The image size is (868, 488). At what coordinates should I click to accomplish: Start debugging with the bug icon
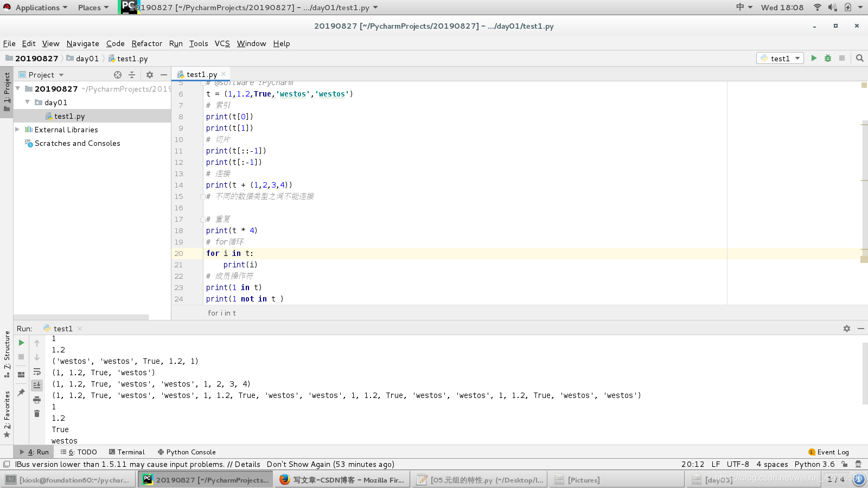[828, 58]
